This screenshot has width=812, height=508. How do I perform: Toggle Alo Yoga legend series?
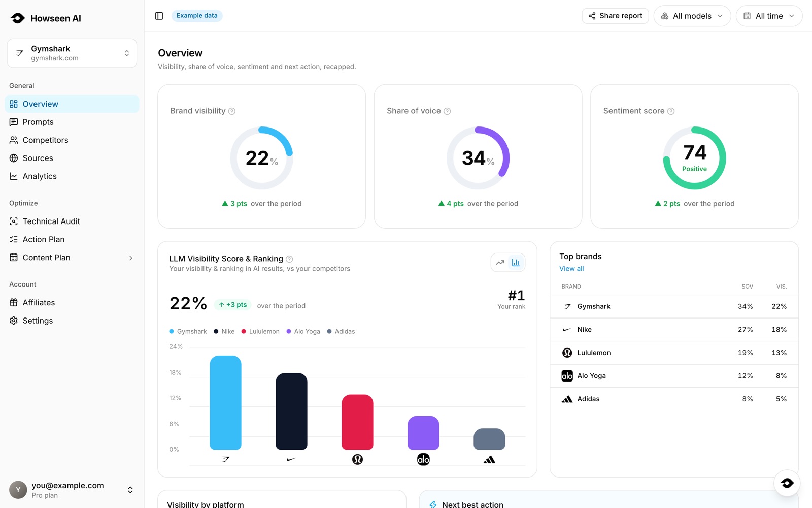tap(303, 332)
